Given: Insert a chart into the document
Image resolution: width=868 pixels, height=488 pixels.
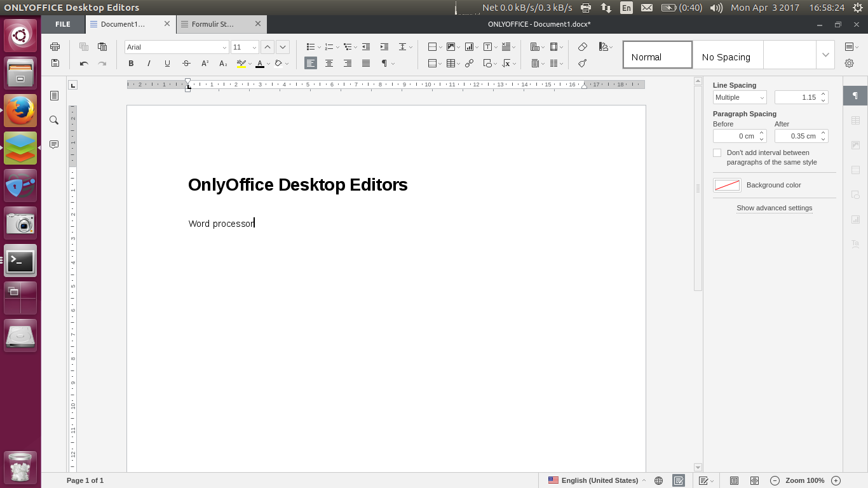Looking at the screenshot, I should pyautogui.click(x=469, y=46).
